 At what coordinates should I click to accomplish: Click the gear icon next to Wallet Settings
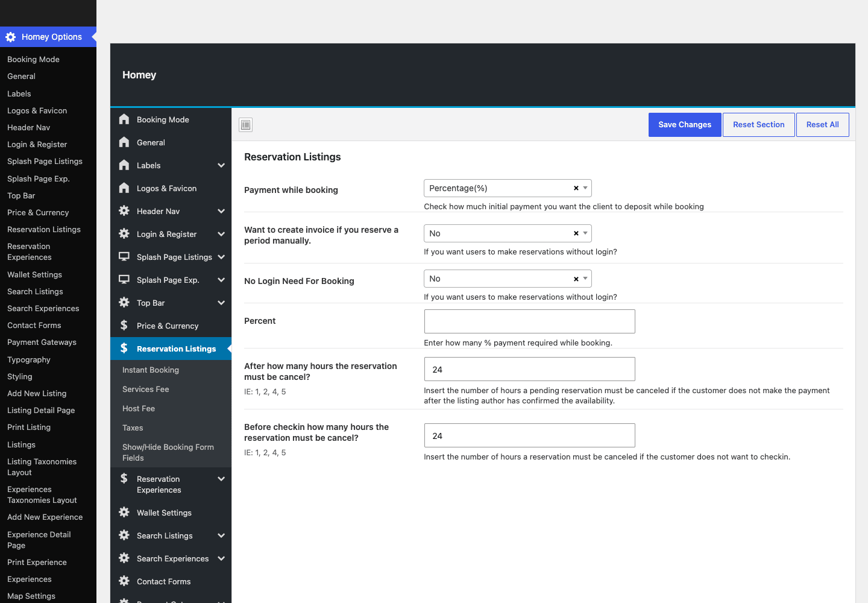(124, 513)
